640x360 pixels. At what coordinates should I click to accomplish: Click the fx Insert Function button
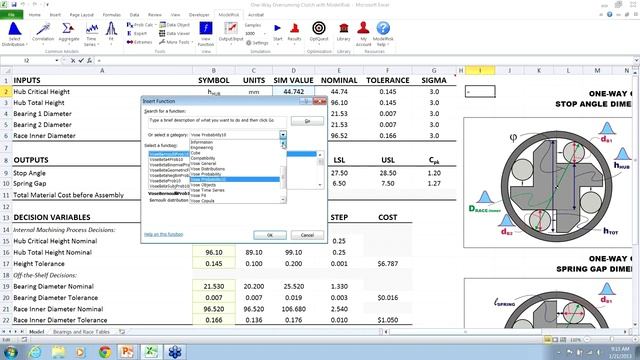point(89,60)
